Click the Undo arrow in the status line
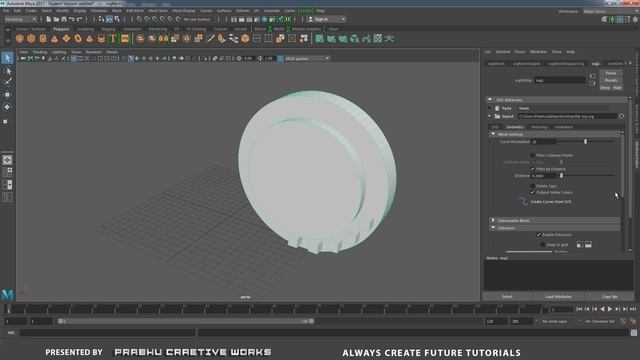Screen dimensions: 640x360 [72, 19]
